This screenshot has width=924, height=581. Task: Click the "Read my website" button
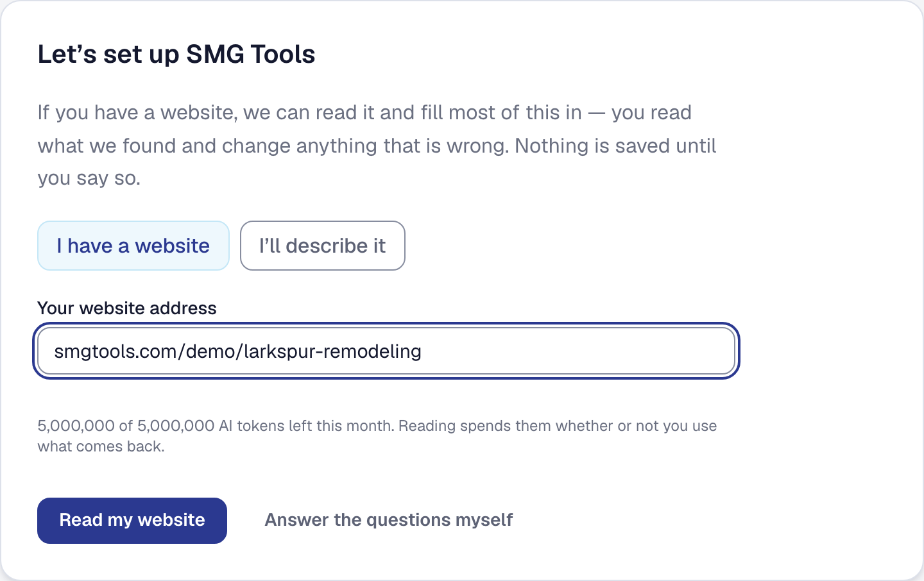click(132, 520)
